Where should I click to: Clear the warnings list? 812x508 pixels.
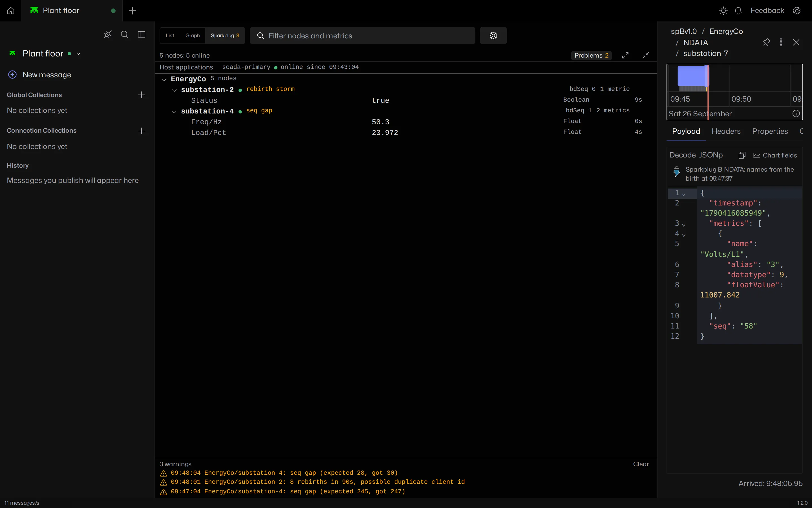(x=641, y=464)
